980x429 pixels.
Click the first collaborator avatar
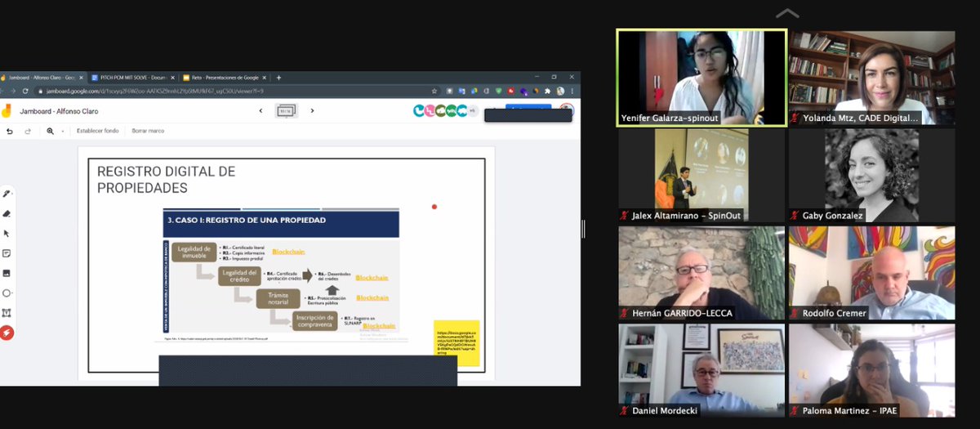point(419,111)
